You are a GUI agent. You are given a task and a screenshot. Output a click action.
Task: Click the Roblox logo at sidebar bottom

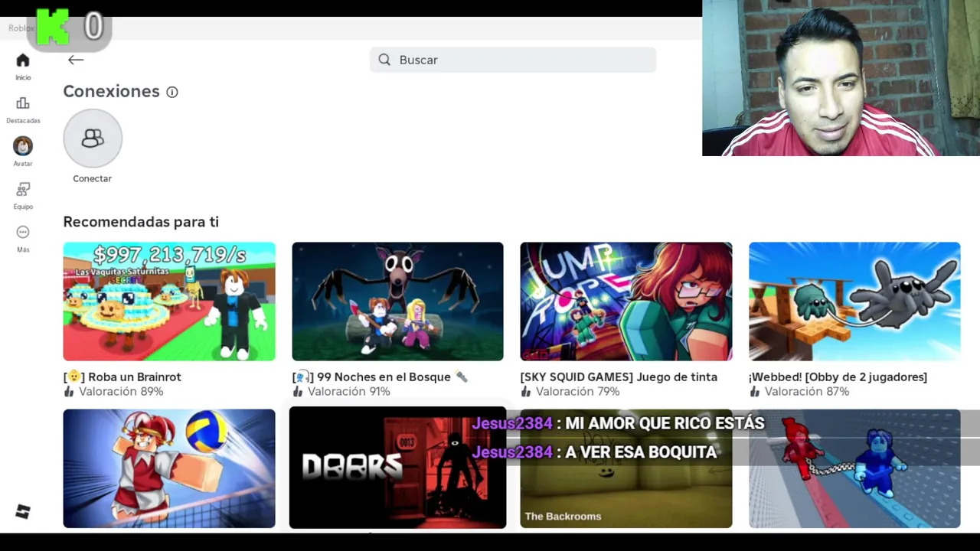(x=23, y=512)
